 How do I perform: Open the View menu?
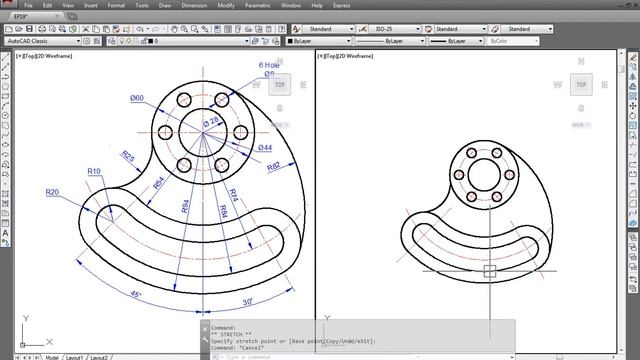click(68, 5)
